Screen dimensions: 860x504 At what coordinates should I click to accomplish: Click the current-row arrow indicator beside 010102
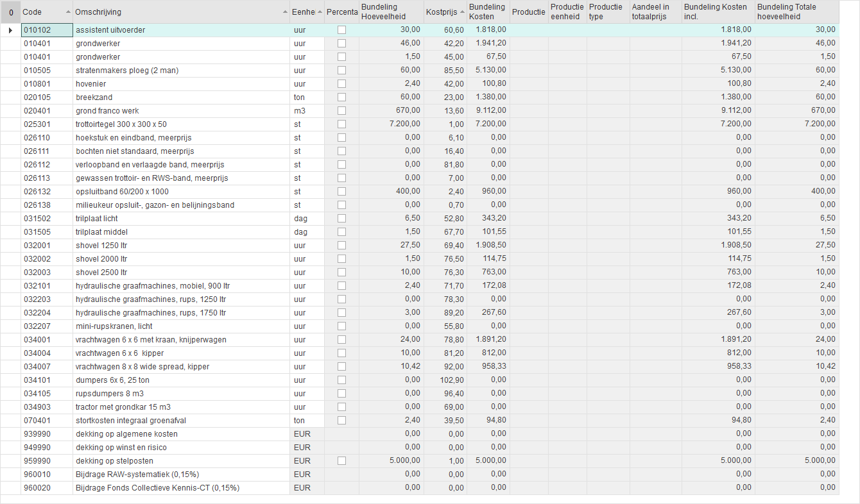pos(10,30)
